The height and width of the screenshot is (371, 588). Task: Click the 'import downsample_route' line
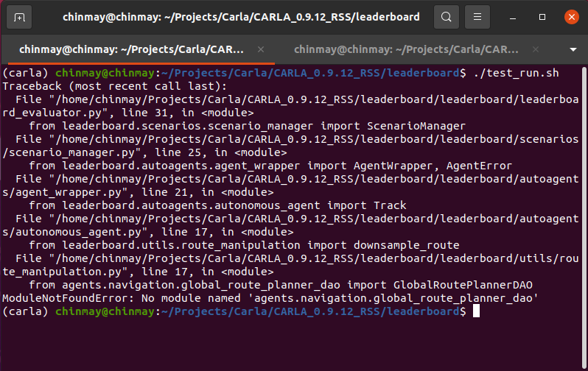(244, 245)
